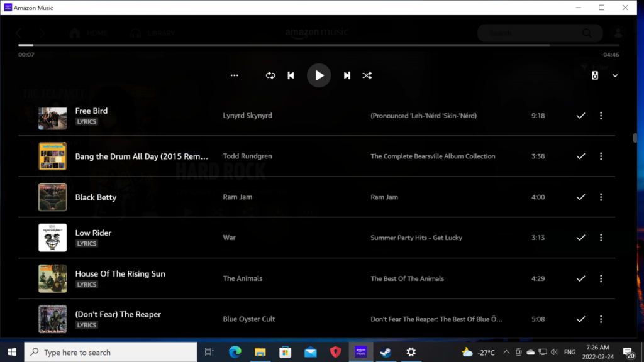
Task: Open the volume control in the tray
Action: point(555,352)
